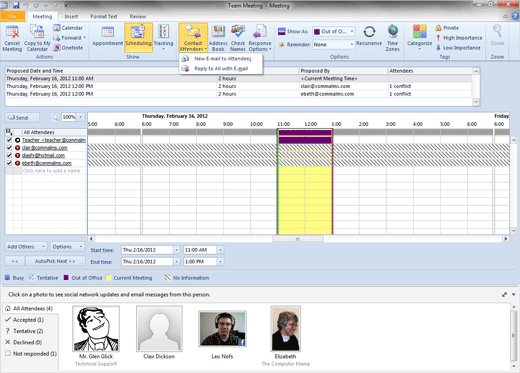
Task: Toggle the Not responded filter checkbox
Action: pos(8,353)
